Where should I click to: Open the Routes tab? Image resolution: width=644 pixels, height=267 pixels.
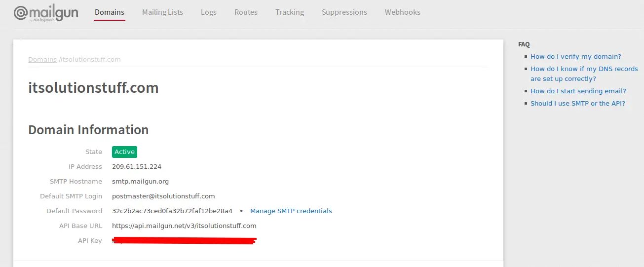[x=246, y=12]
